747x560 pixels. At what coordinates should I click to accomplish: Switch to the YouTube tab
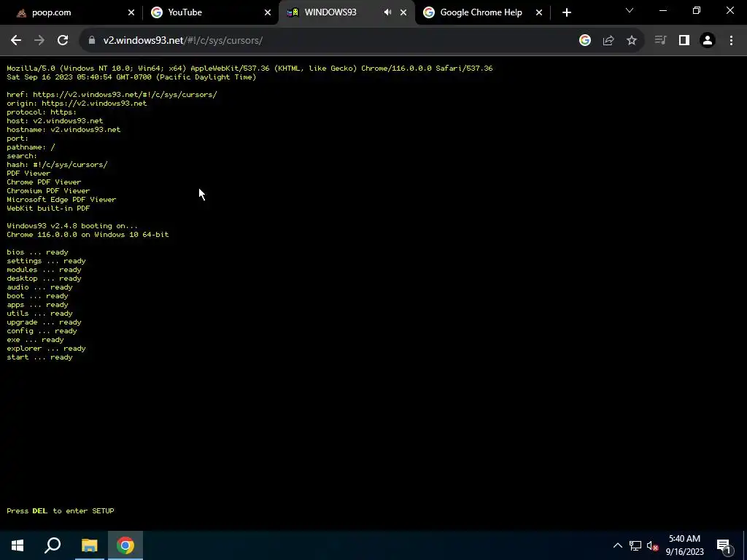click(209, 12)
